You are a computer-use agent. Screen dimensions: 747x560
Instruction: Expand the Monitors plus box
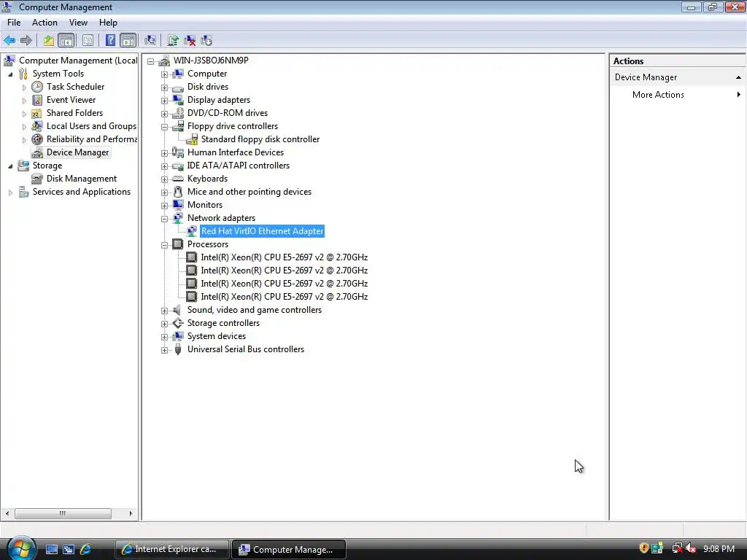tap(164, 206)
